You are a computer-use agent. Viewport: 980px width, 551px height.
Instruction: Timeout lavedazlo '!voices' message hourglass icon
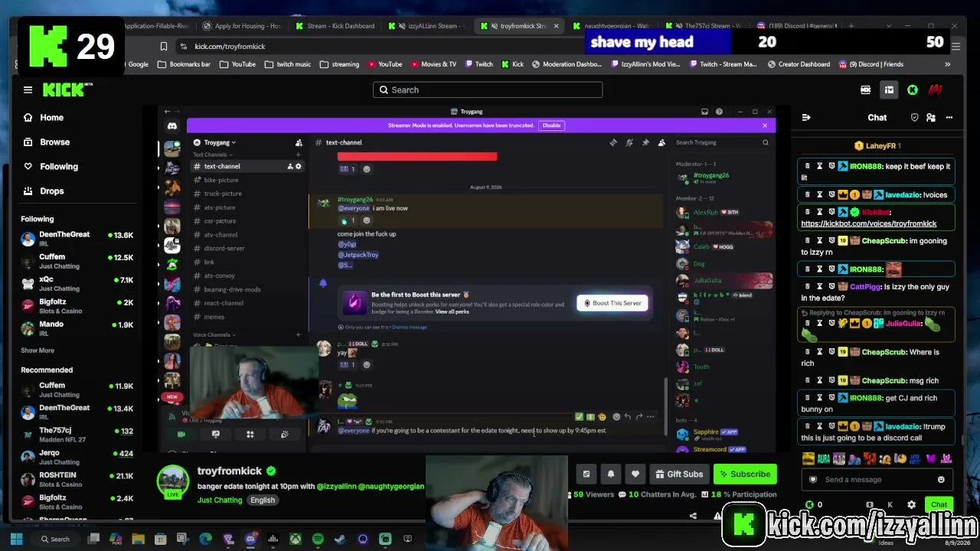point(819,194)
